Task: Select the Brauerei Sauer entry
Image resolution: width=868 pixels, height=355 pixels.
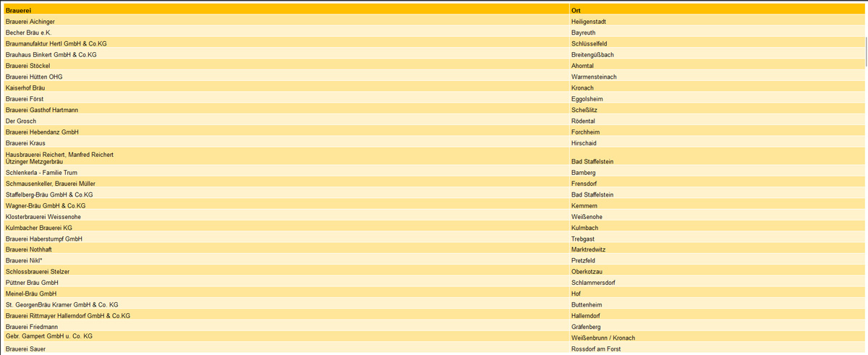Action: click(x=25, y=348)
